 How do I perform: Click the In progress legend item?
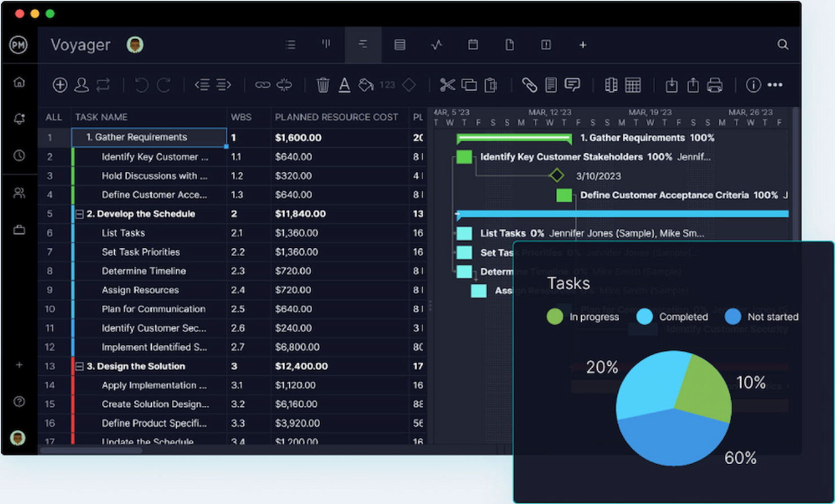pyautogui.click(x=583, y=317)
